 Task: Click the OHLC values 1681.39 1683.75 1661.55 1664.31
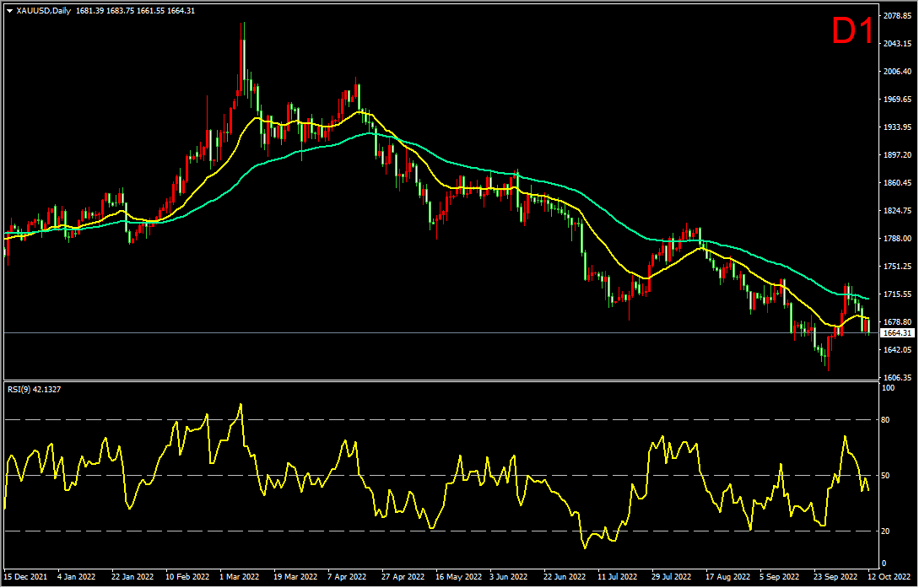135,10
